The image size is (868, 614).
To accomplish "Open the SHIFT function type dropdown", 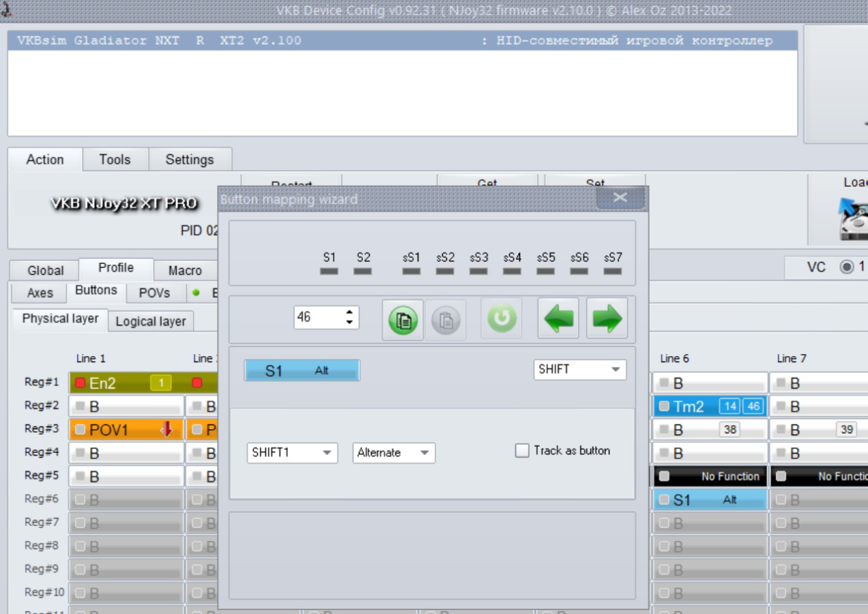I will [x=579, y=370].
